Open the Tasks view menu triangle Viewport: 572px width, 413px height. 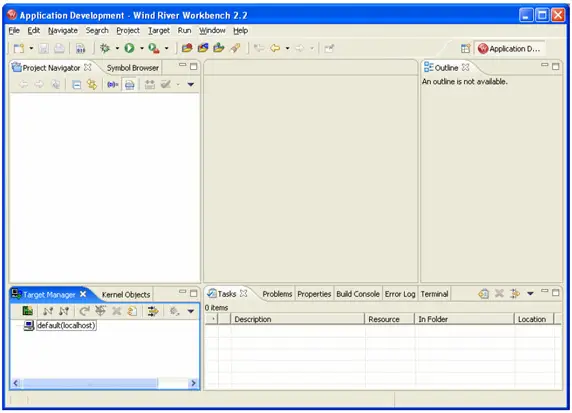pos(530,293)
